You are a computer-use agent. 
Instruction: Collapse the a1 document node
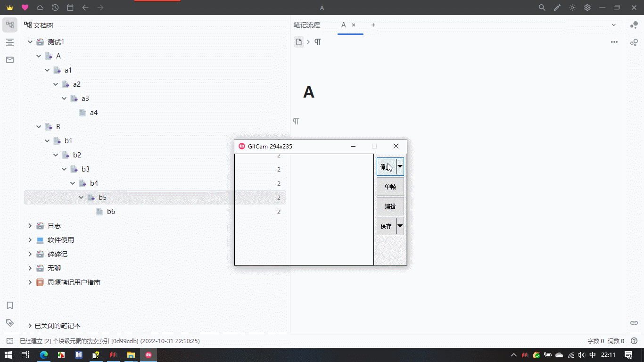coord(47,70)
